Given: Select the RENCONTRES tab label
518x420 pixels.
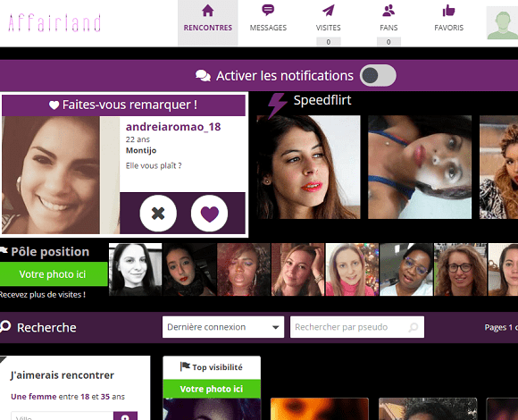Looking at the screenshot, I should point(208,28).
